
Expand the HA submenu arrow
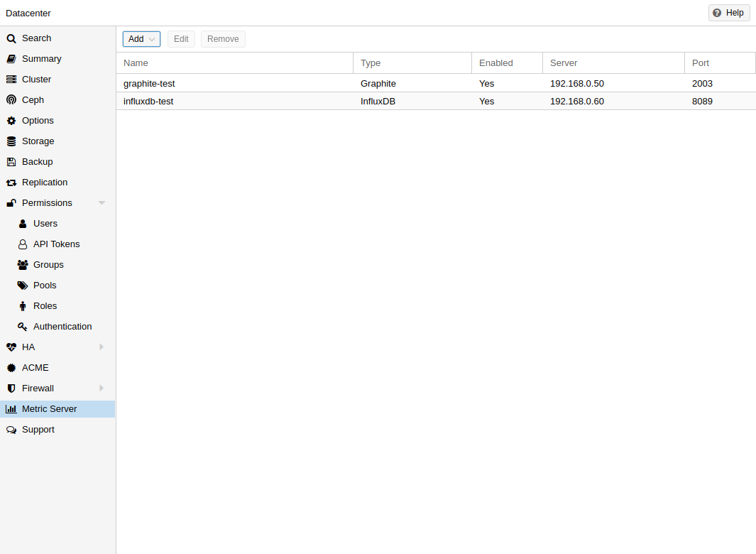point(102,347)
